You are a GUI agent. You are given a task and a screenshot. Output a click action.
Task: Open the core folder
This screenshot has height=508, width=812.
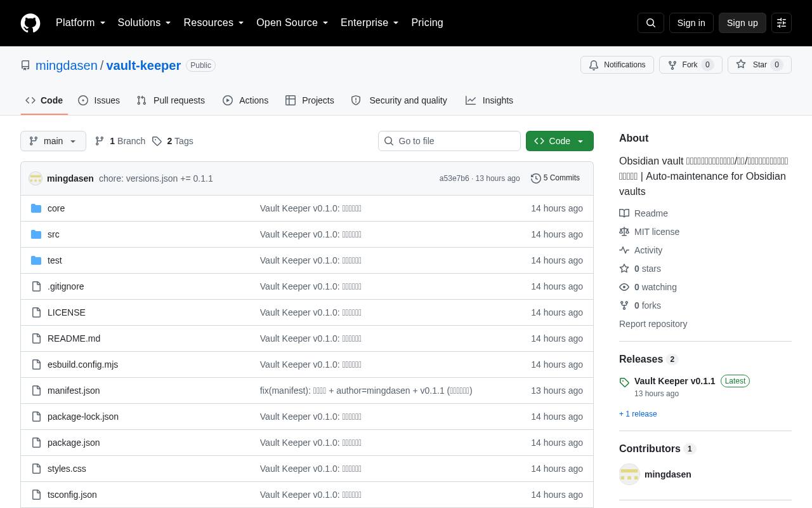coord(56,208)
